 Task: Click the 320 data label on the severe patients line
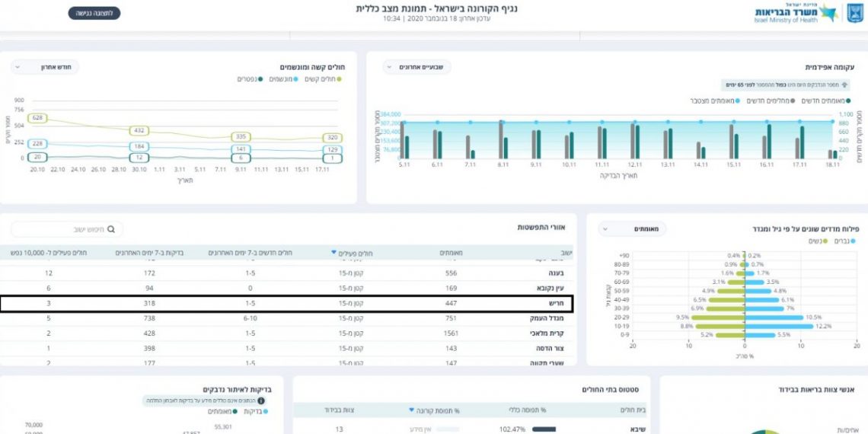pyautogui.click(x=330, y=139)
